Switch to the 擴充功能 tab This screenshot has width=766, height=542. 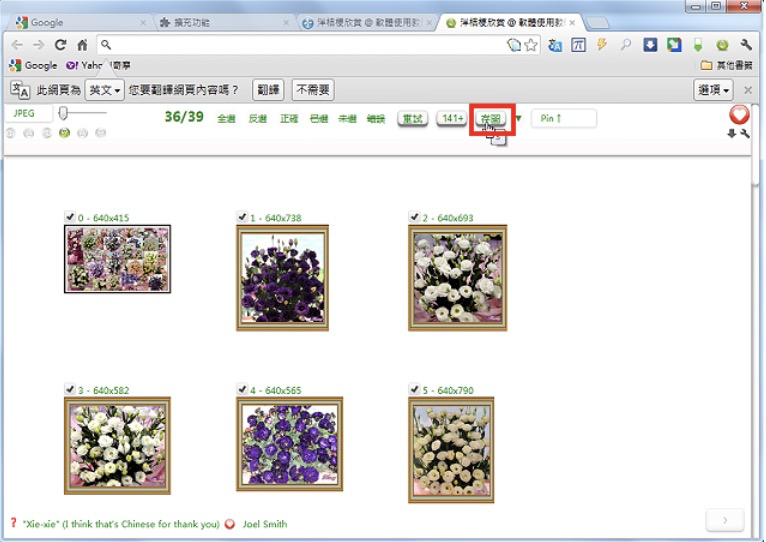coord(220,21)
